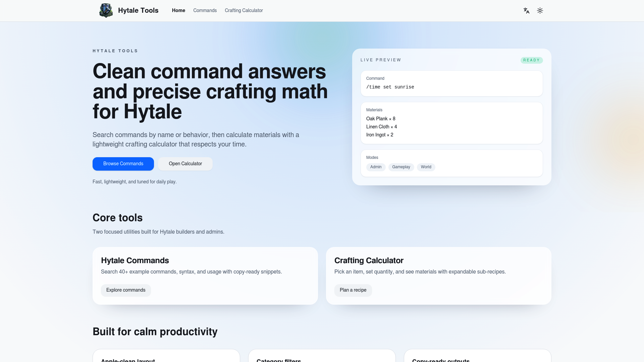This screenshot has width=644, height=362.
Task: Open Crafting Calculator nav link
Action: (244, 10)
